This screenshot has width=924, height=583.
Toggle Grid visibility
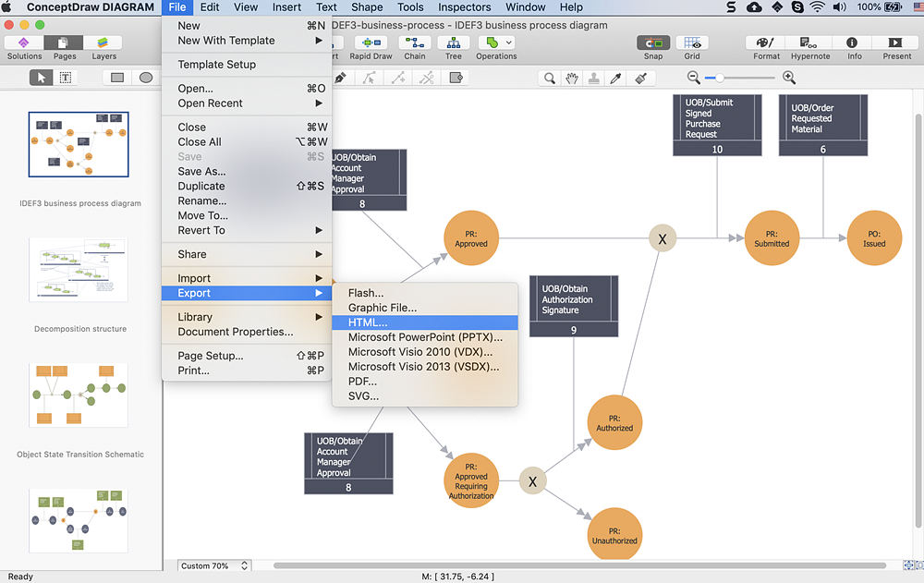click(691, 43)
